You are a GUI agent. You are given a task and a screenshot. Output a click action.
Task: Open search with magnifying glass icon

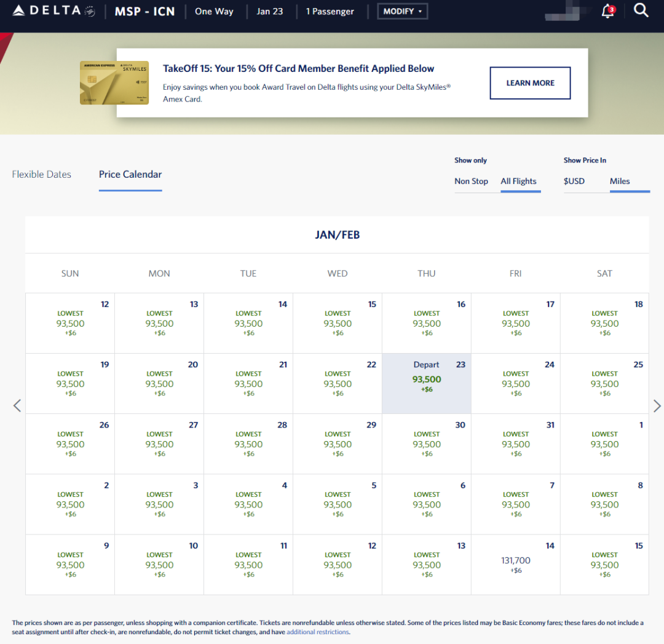click(x=641, y=11)
